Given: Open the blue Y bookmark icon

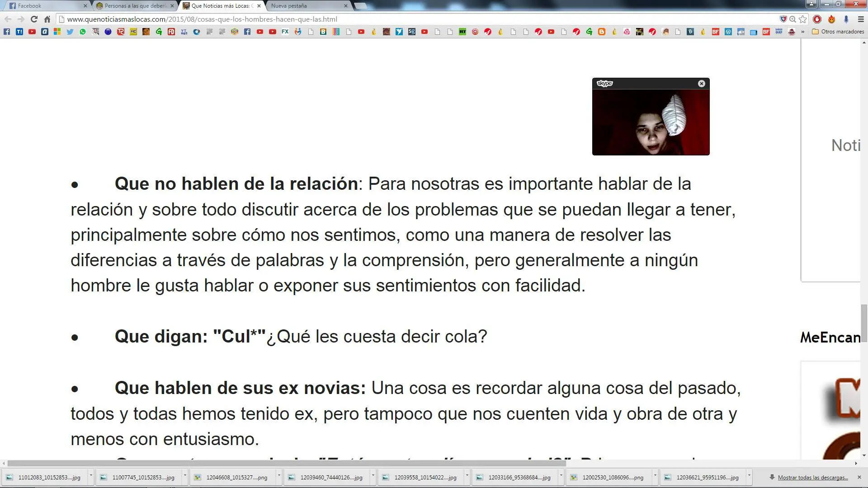Looking at the screenshot, I should click(x=399, y=32).
